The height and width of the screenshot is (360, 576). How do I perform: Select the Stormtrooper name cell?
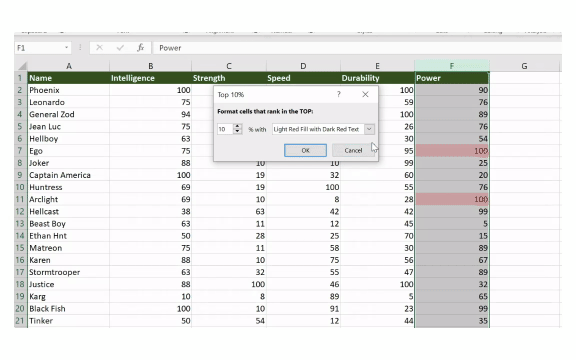[69, 272]
